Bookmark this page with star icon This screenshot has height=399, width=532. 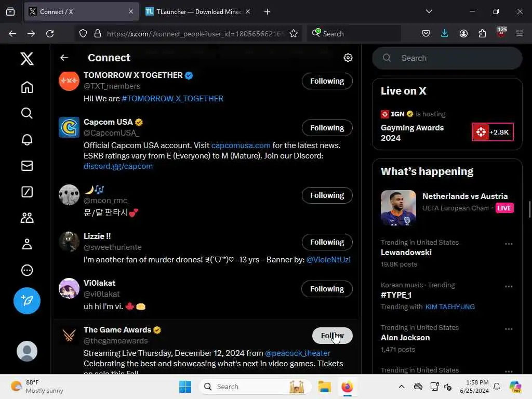coord(294,34)
